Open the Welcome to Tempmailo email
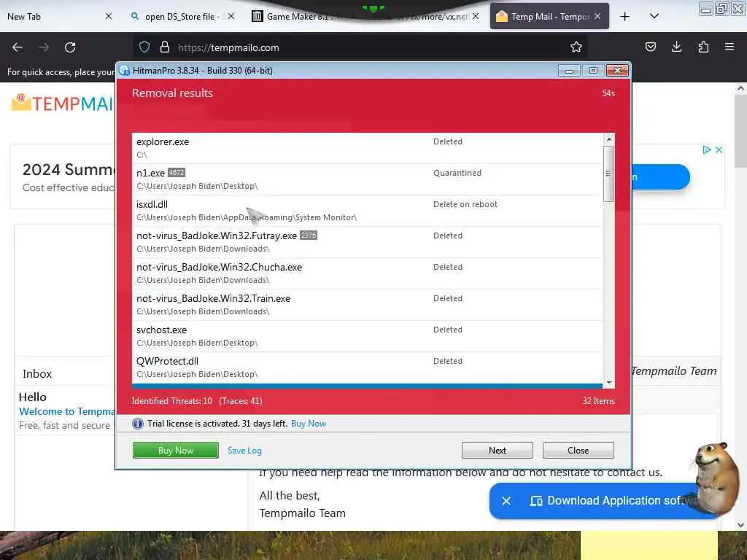The image size is (747, 560). 66,411
